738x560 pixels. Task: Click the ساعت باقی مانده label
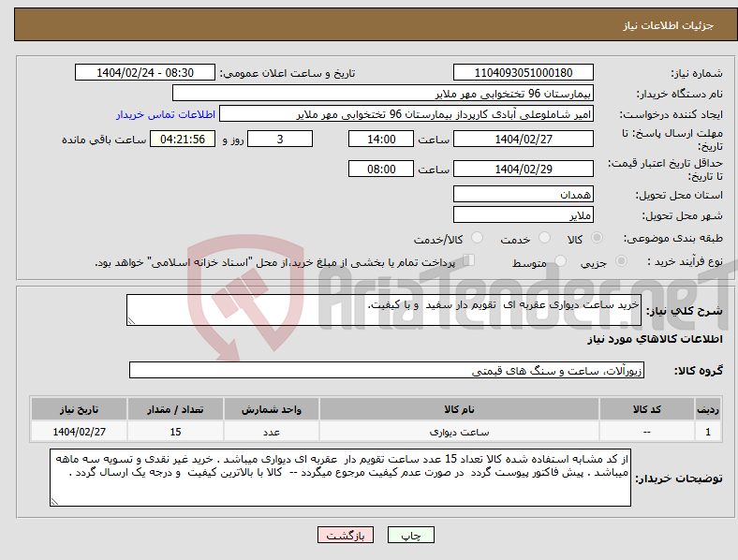point(104,140)
